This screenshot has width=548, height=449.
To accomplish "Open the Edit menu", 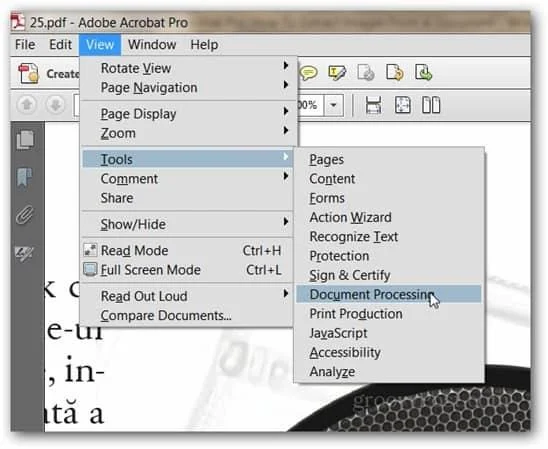I will tap(60, 45).
